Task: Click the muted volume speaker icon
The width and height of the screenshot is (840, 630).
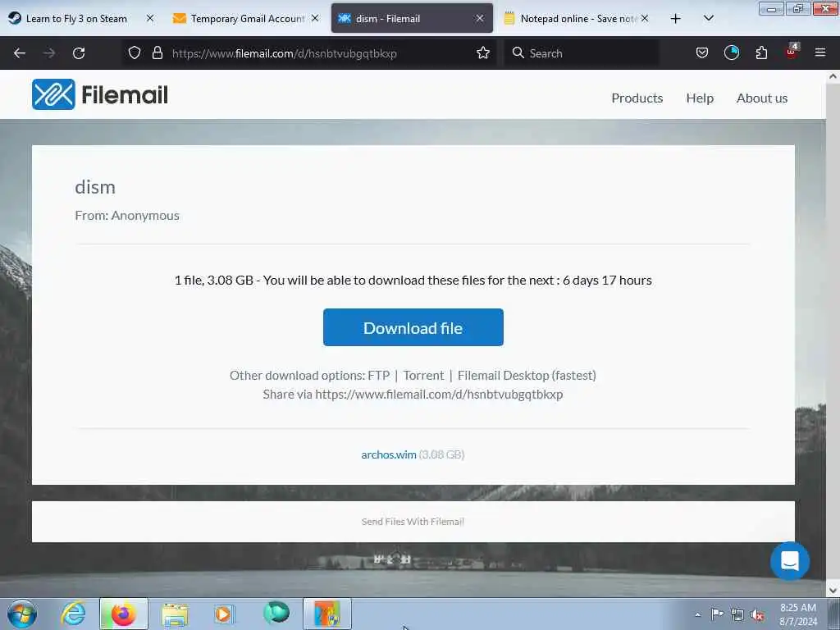Action: pyautogui.click(x=757, y=615)
